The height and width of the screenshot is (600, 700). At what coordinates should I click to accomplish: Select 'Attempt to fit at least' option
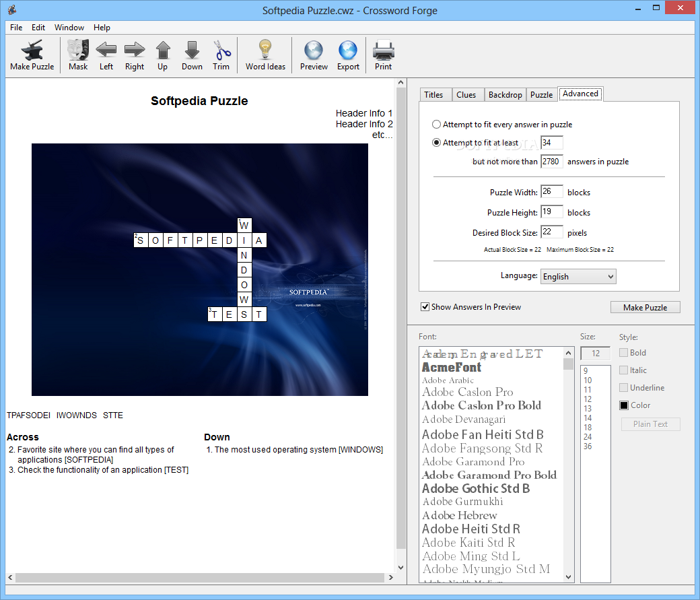pos(436,143)
